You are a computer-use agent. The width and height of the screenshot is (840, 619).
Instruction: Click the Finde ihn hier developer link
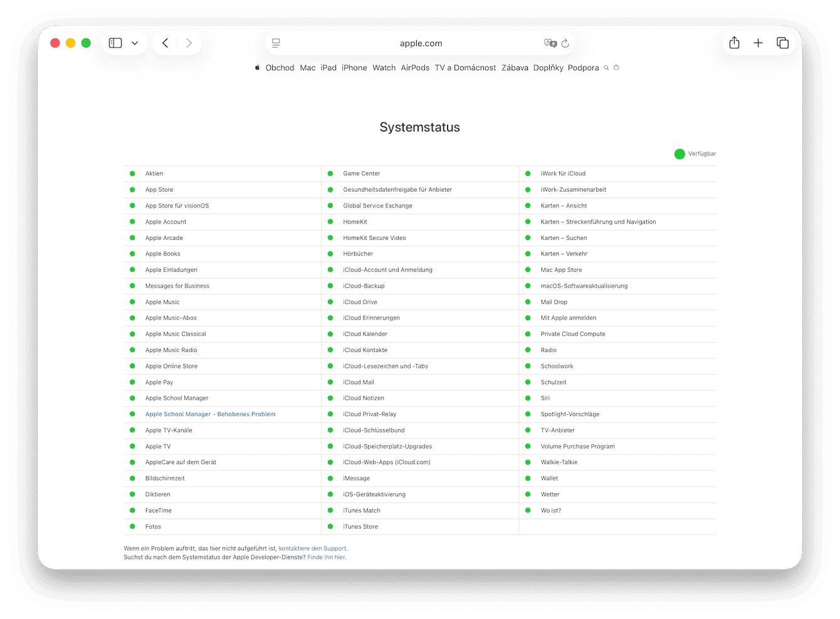(326, 557)
